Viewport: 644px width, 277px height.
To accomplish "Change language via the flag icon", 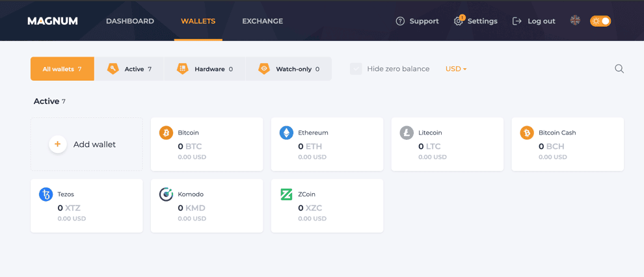I will [x=575, y=21].
